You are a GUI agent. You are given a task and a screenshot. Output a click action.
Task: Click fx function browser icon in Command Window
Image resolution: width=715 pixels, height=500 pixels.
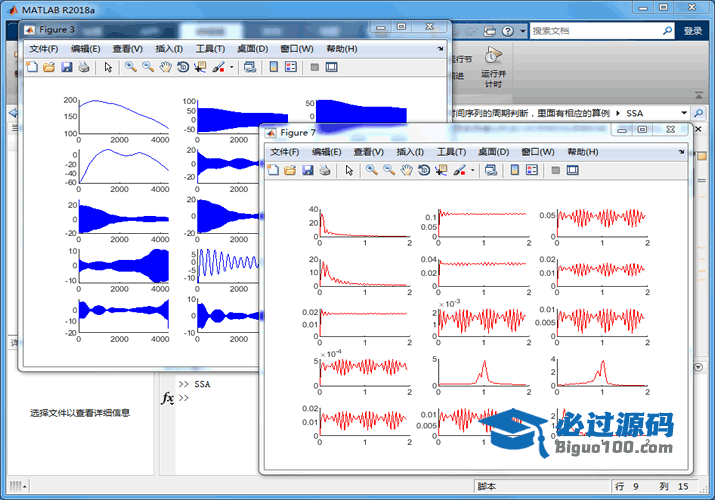pos(167,398)
